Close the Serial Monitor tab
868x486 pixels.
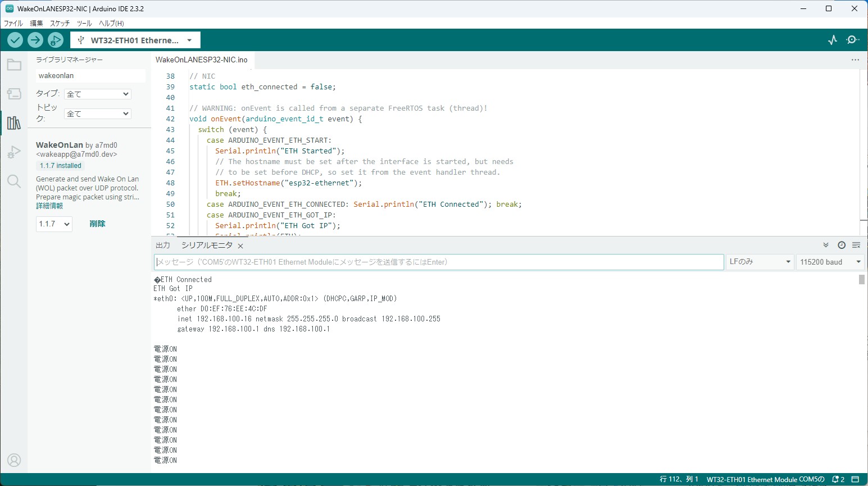[x=240, y=246]
